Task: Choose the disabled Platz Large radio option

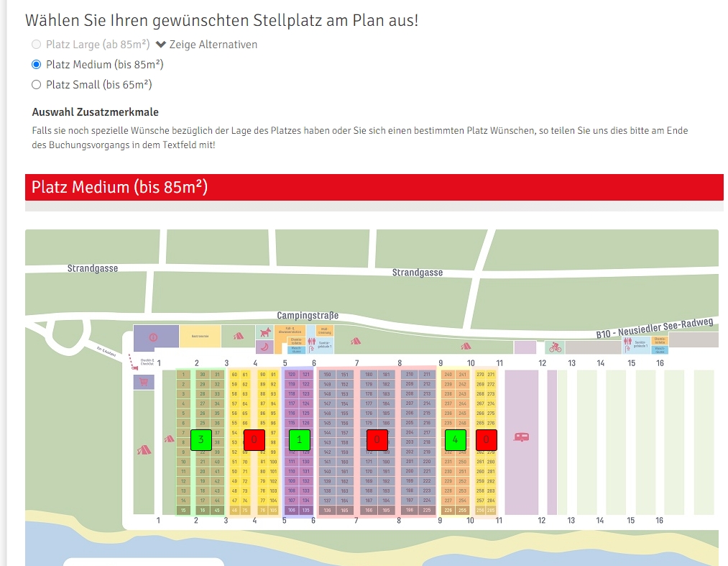Action: [x=36, y=45]
